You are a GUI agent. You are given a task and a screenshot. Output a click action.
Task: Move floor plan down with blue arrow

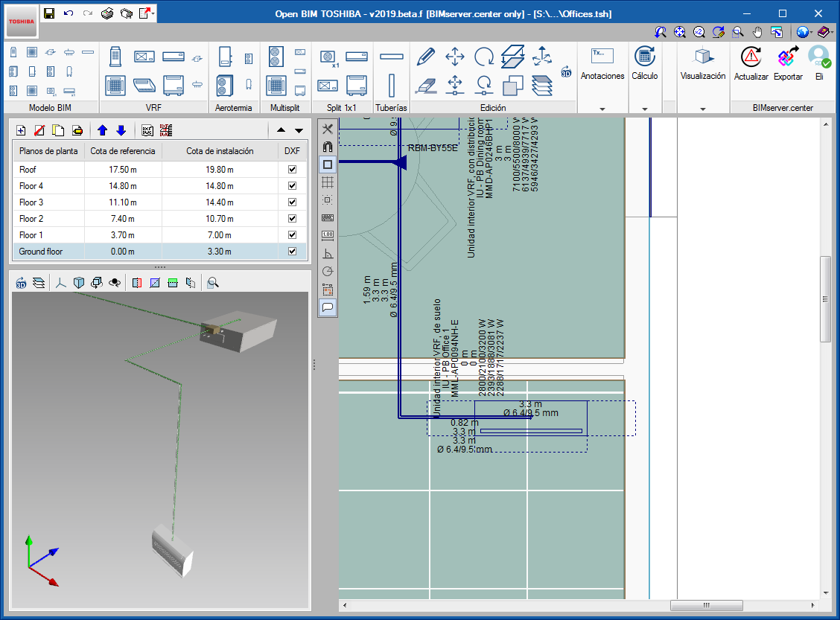pos(121,130)
